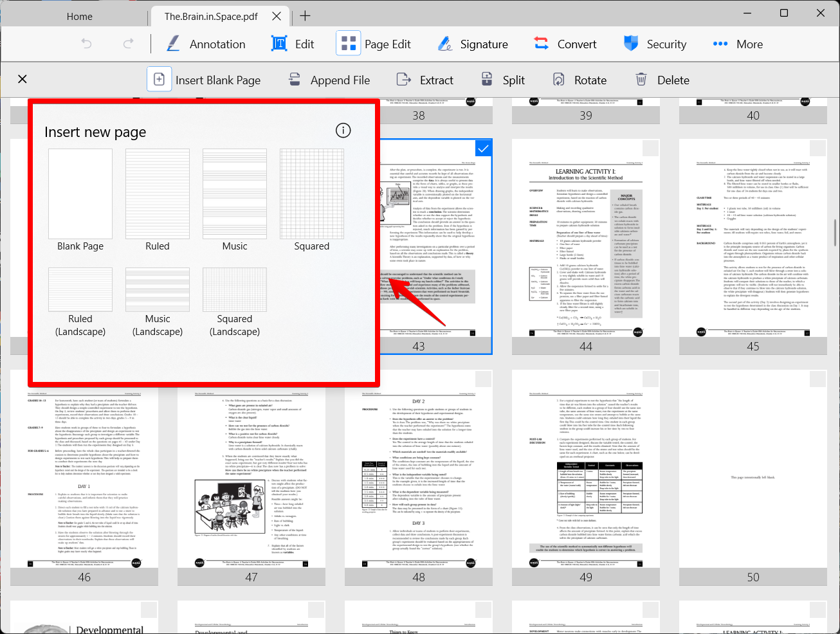Expand the More options menu
Viewport: 840px width, 634px height.
click(x=738, y=44)
